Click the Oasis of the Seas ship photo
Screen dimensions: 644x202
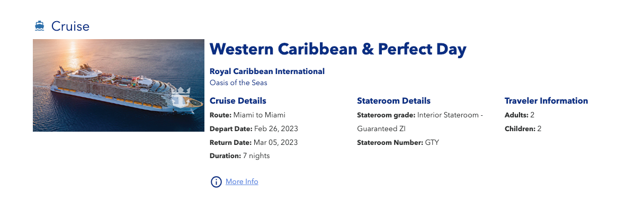pyautogui.click(x=119, y=85)
